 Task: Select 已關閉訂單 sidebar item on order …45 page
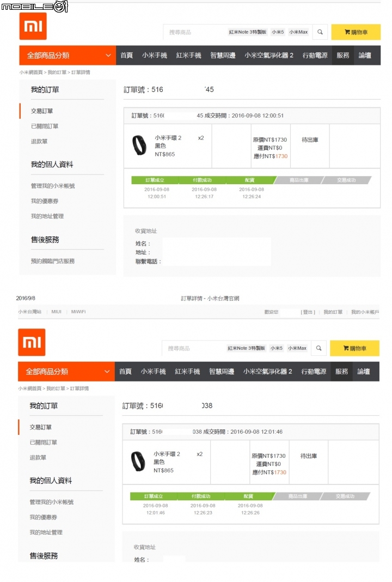45,126
